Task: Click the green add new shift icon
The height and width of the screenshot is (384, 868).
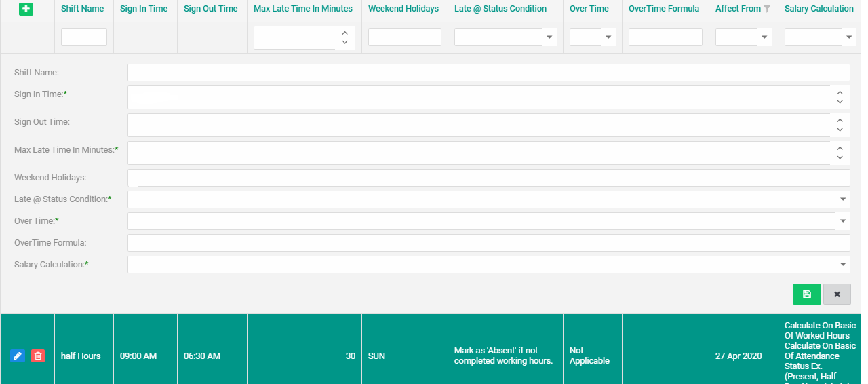Action: [x=26, y=9]
